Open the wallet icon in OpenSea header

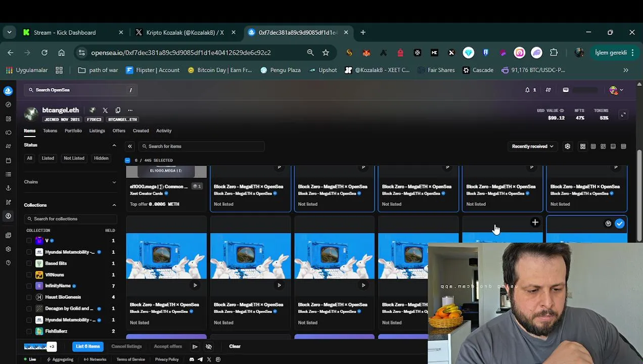coord(566,90)
